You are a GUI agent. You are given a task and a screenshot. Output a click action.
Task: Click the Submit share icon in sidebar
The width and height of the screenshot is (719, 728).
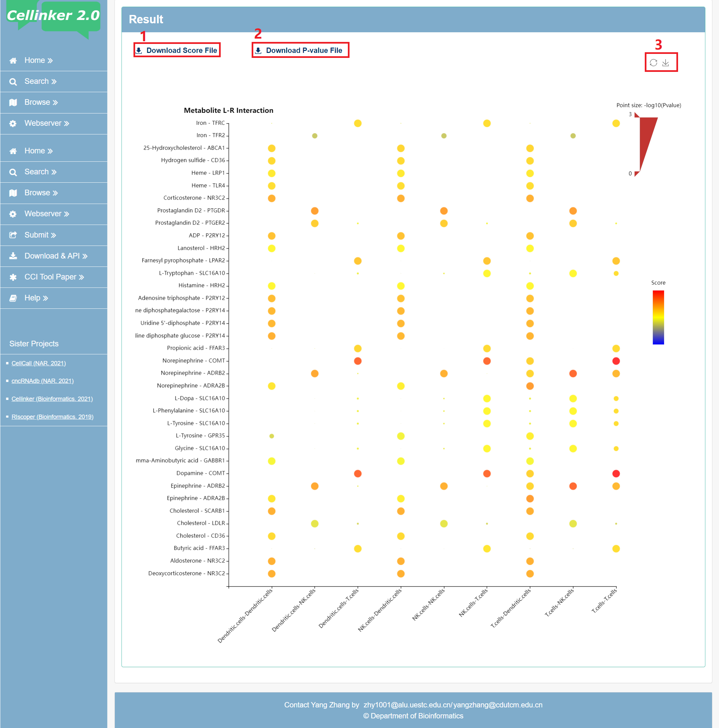[13, 235]
